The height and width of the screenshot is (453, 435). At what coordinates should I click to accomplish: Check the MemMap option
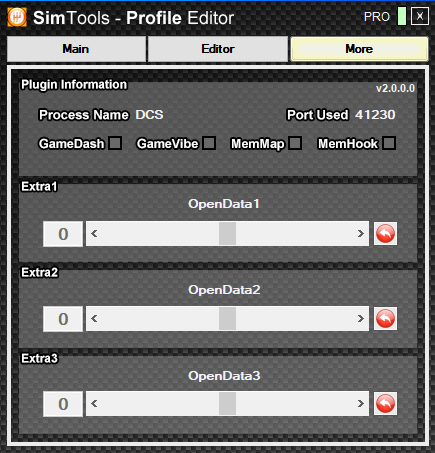295,143
